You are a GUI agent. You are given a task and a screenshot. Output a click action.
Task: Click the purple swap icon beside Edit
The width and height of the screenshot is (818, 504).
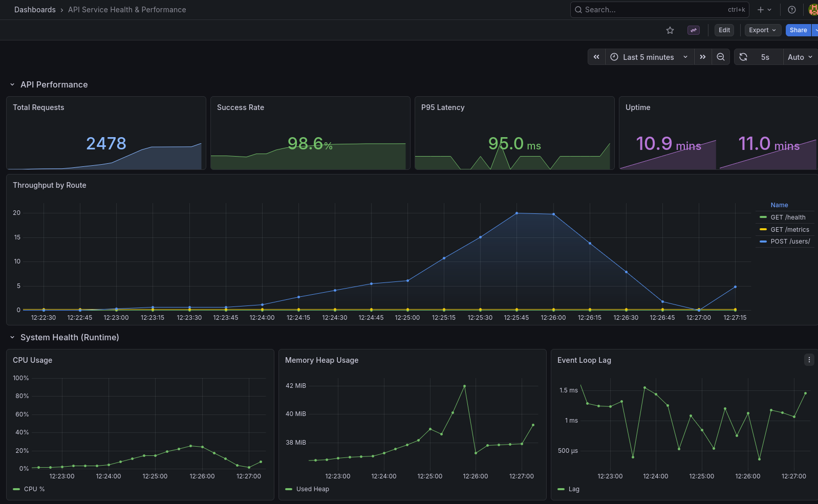[693, 30]
